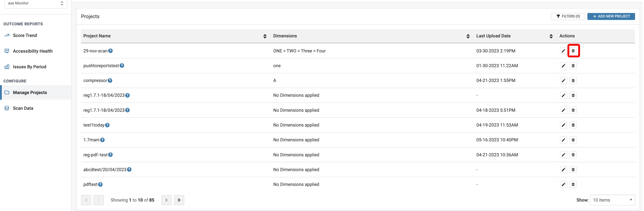Go to next page of projects

pos(166,200)
